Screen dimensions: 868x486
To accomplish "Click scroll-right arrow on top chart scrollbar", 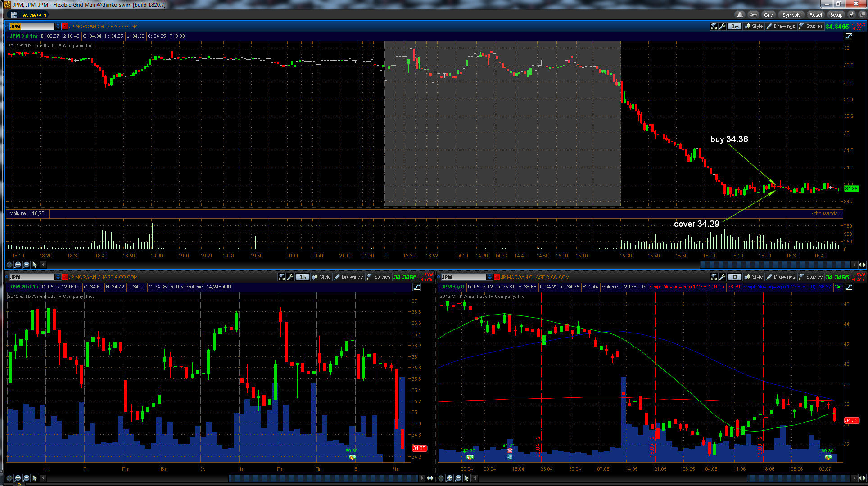I will coord(854,265).
